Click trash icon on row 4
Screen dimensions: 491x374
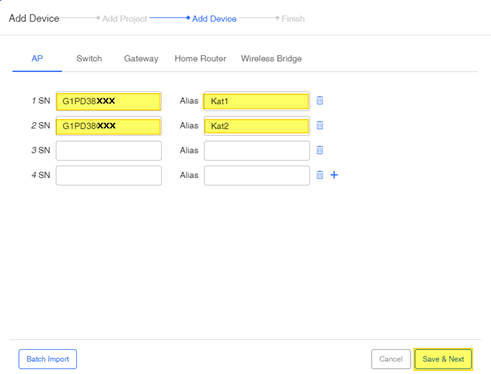coord(320,175)
